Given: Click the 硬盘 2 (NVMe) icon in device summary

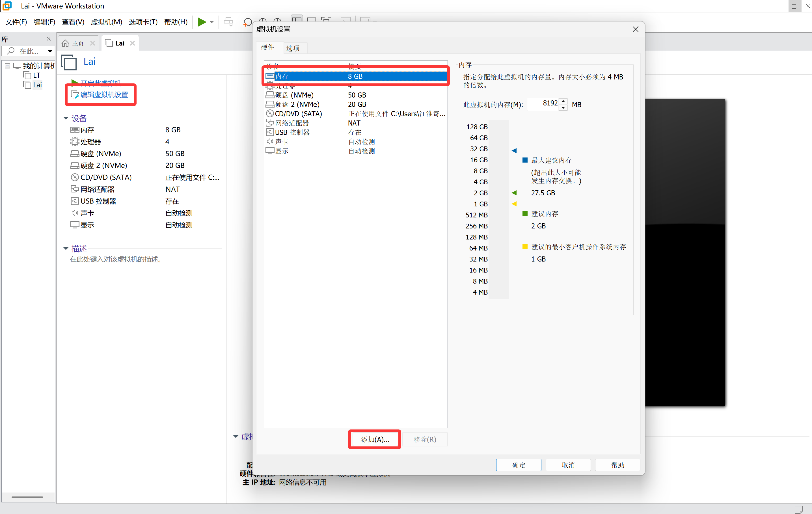Looking at the screenshot, I should click(75, 166).
